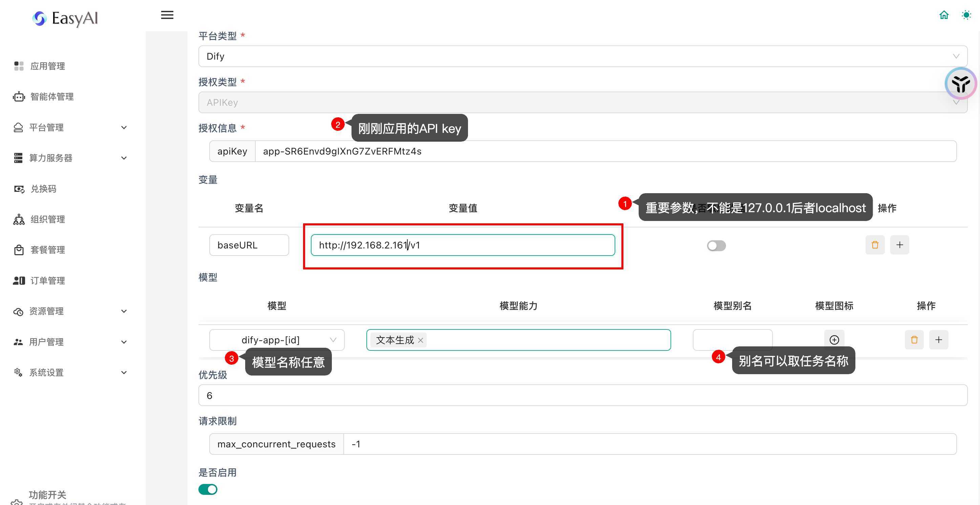Expand the 用户管理 sidebar menu
Screen dimensions: 980x505
(x=70, y=342)
